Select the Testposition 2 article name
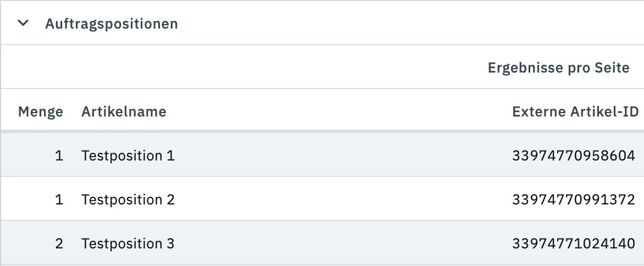This screenshot has width=644, height=266. point(127,199)
